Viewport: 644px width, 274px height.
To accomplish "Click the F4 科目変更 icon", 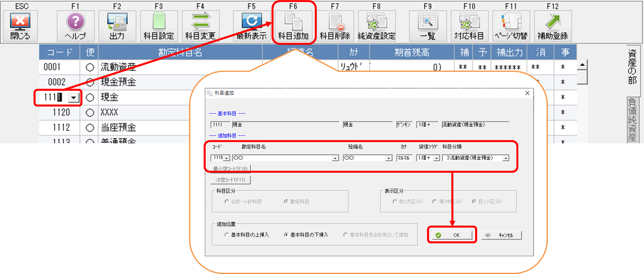I will click(200, 26).
